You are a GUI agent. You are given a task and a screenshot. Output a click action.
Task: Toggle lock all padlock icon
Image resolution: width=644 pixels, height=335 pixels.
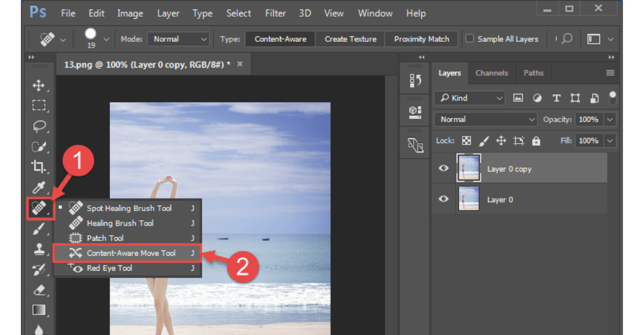[536, 141]
